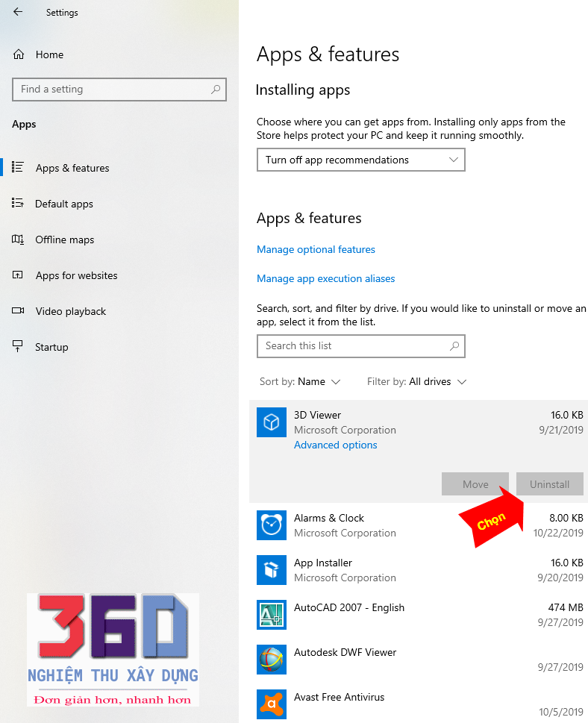Open Manage optional features link

tap(316, 249)
